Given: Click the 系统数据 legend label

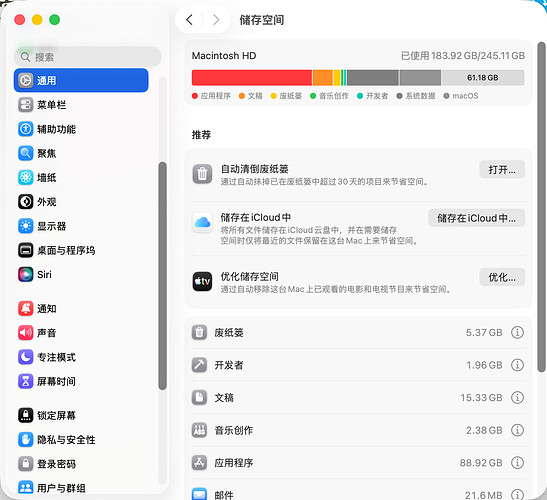Looking at the screenshot, I should (x=420, y=96).
